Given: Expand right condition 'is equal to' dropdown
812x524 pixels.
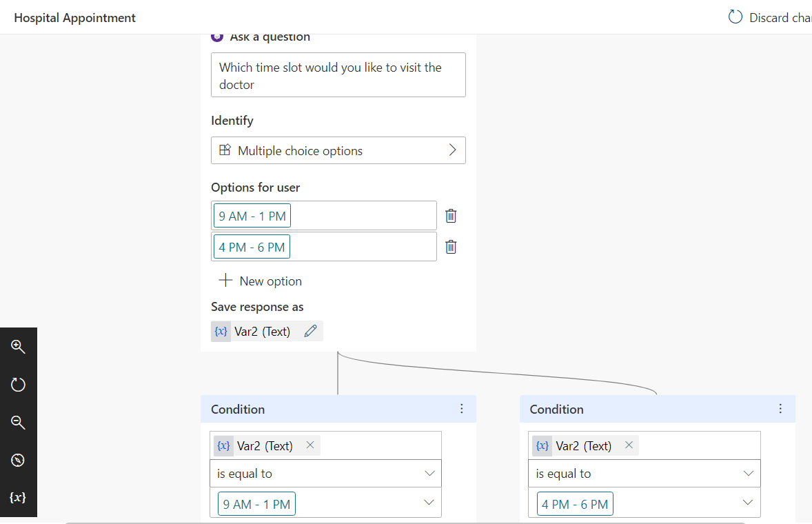Looking at the screenshot, I should click(644, 473).
